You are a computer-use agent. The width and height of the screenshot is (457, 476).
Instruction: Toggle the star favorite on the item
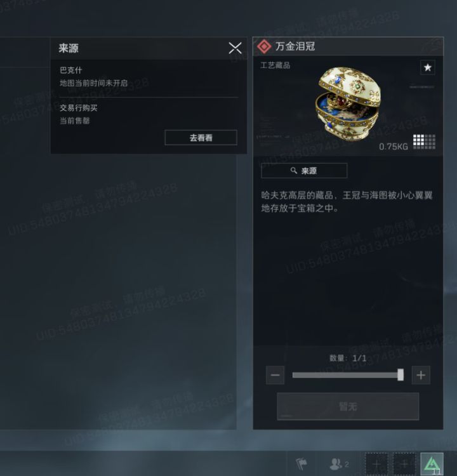pos(428,67)
